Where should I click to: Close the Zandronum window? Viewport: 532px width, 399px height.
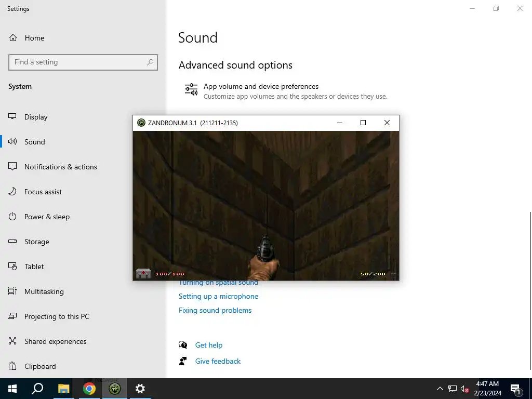[x=387, y=123]
